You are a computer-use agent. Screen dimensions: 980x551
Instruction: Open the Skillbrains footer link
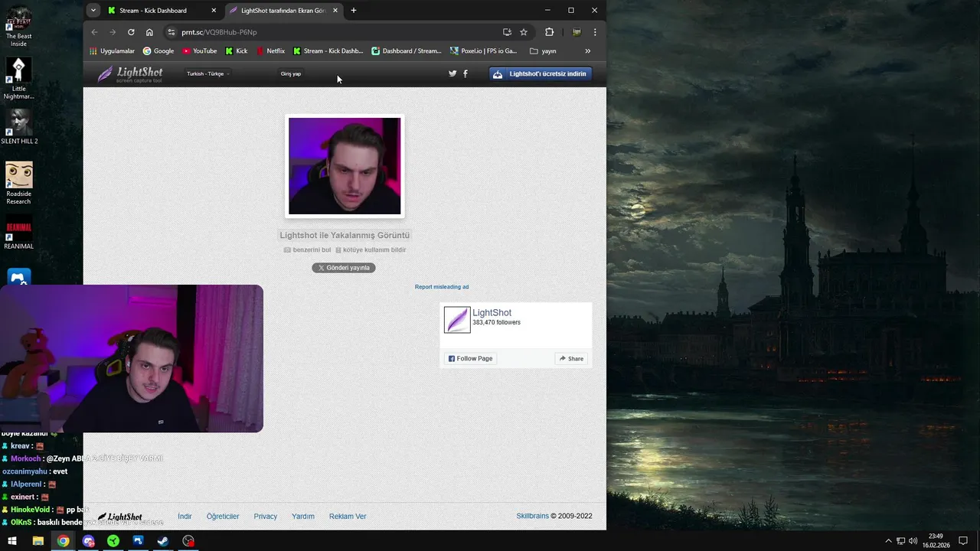tap(532, 516)
